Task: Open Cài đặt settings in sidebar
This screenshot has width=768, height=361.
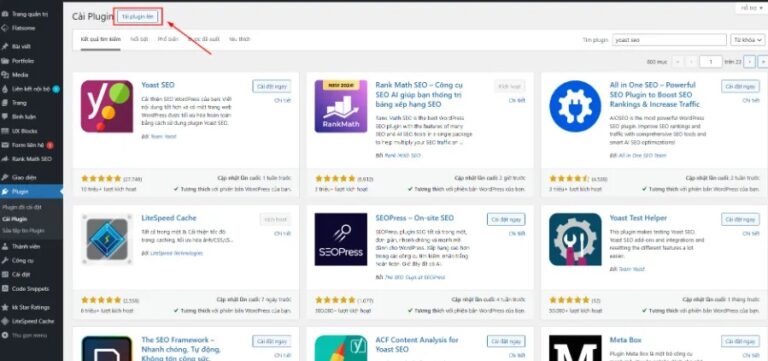Action: [21, 275]
